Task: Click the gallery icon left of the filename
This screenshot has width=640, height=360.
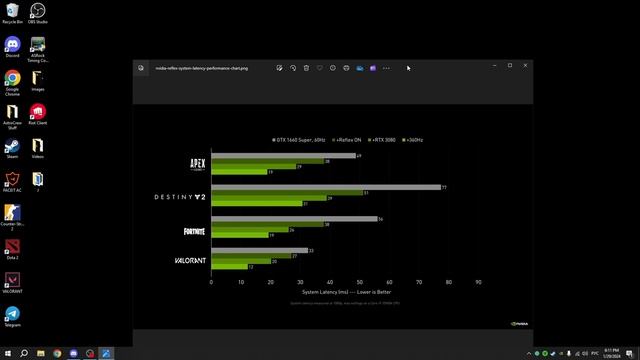Action: [x=141, y=68]
